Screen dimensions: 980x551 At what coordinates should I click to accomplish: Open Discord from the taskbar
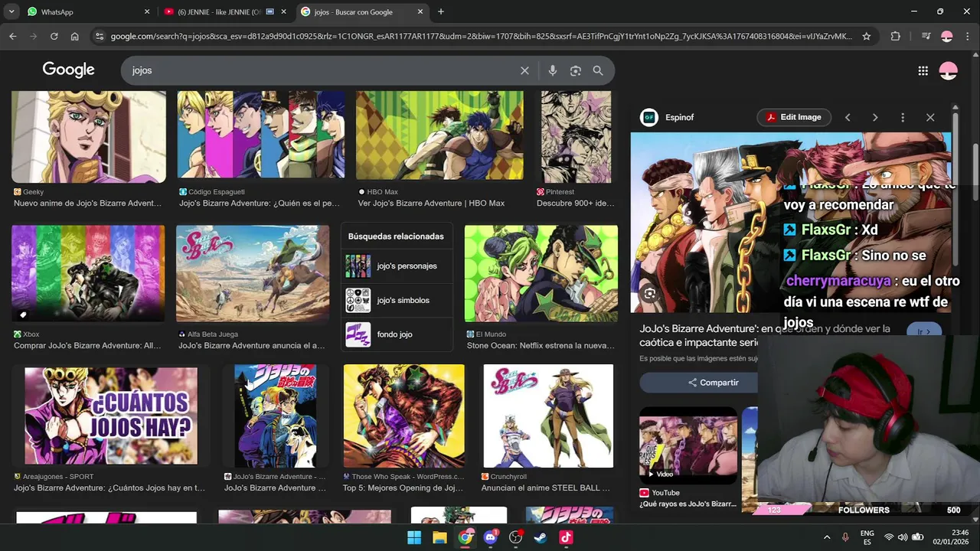pos(490,538)
